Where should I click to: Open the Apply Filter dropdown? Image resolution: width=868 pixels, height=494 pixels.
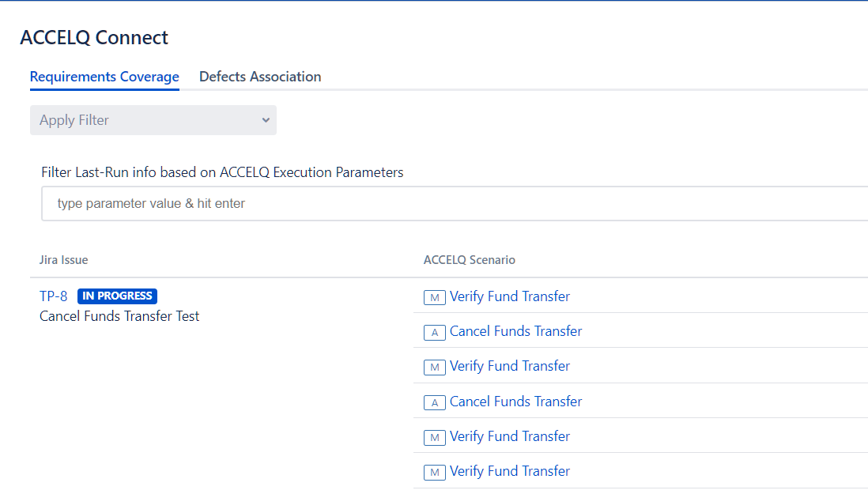coord(153,120)
